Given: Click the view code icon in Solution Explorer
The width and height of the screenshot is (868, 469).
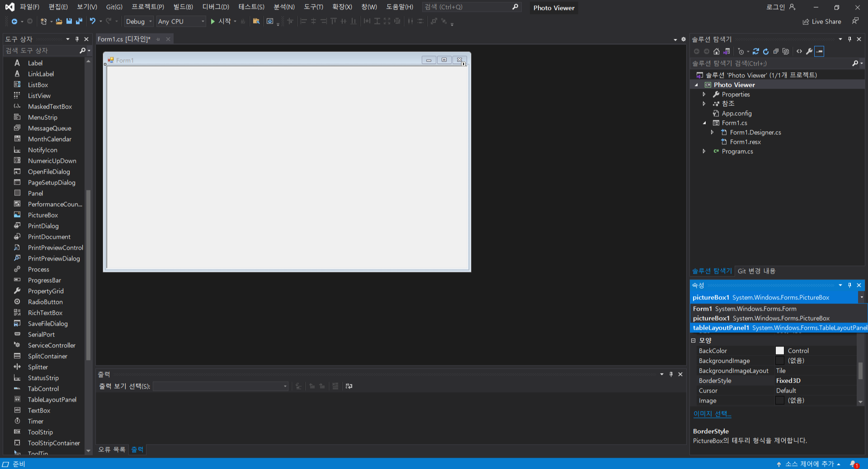Looking at the screenshot, I should (x=799, y=52).
